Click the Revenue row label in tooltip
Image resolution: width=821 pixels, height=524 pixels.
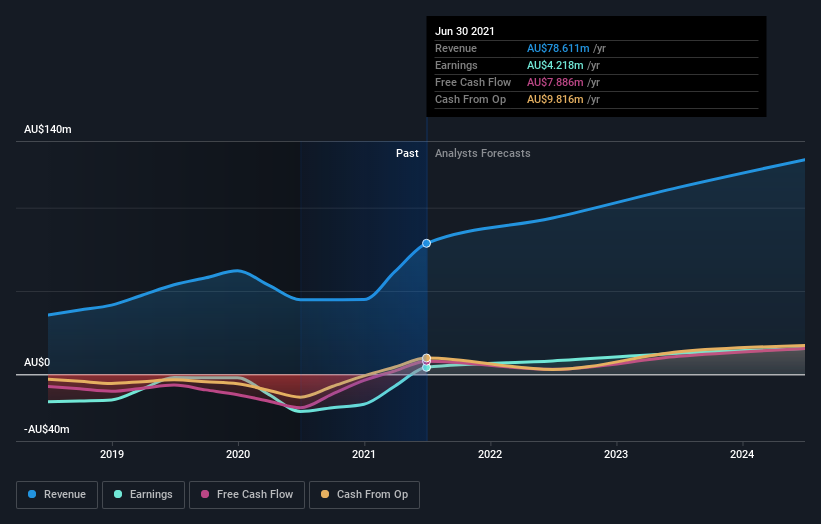coord(456,48)
